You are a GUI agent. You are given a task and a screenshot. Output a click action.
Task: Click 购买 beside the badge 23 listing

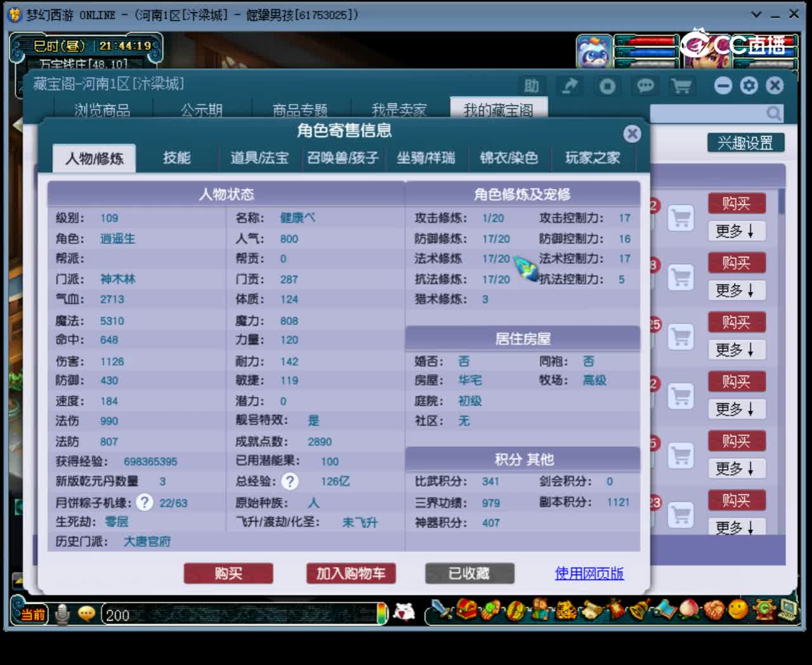tap(737, 501)
